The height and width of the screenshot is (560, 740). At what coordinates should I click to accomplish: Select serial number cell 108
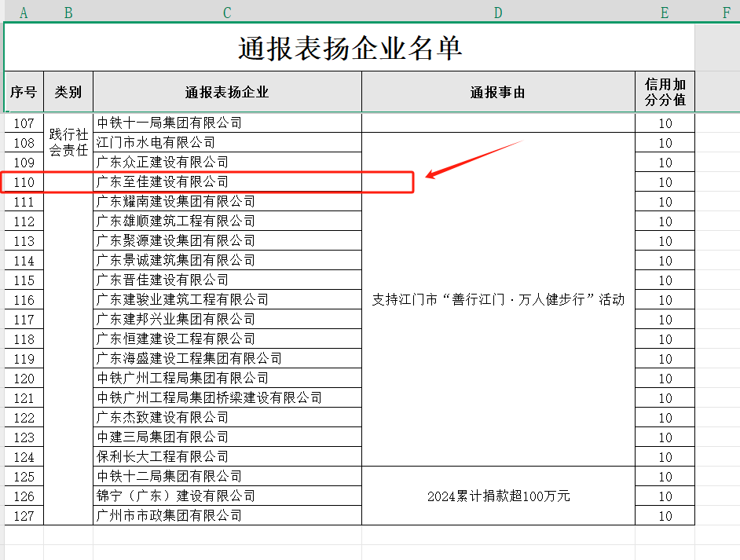(x=24, y=142)
